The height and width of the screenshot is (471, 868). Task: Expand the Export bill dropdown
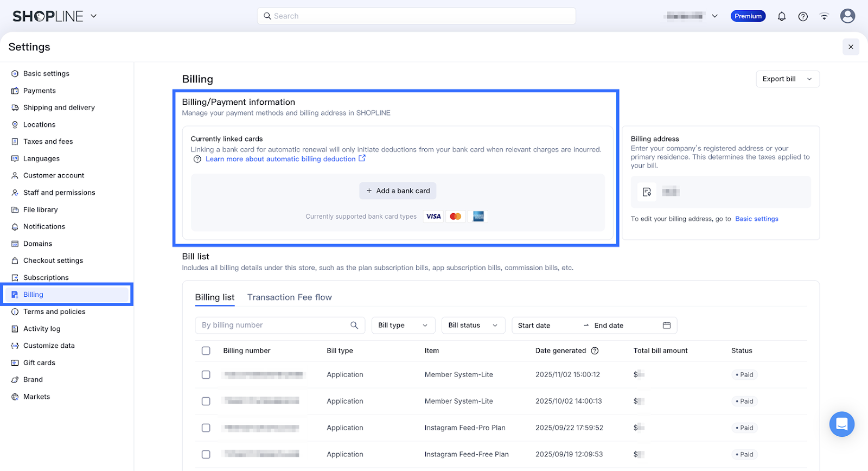pyautogui.click(x=787, y=79)
